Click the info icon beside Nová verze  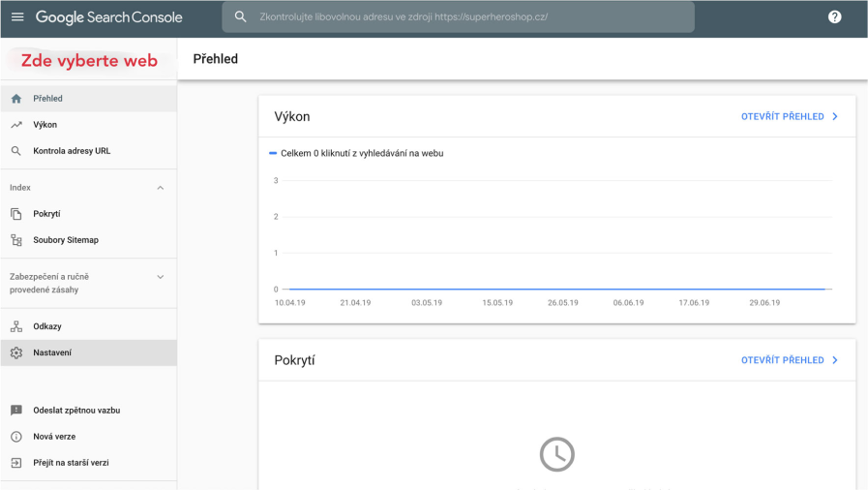click(16, 437)
